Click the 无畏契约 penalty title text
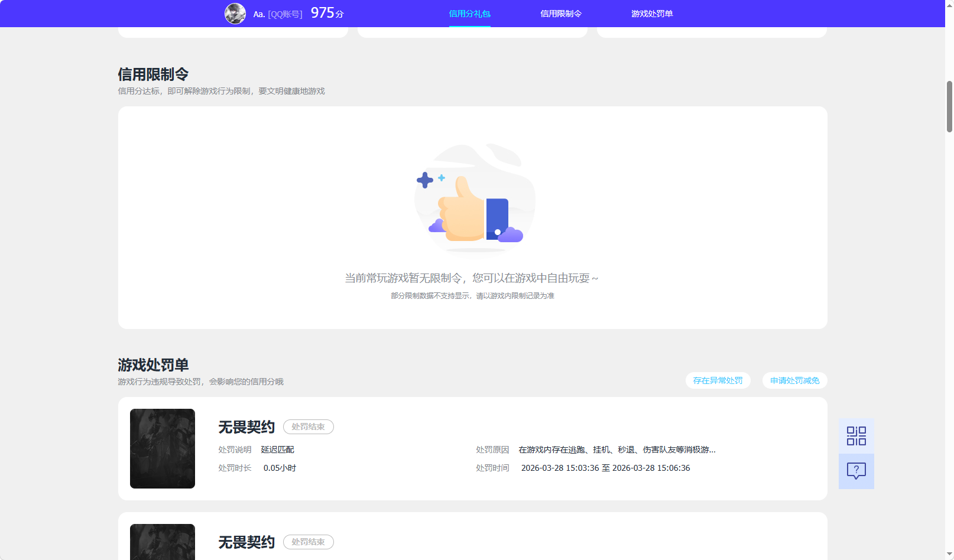The height and width of the screenshot is (560, 954). [246, 426]
